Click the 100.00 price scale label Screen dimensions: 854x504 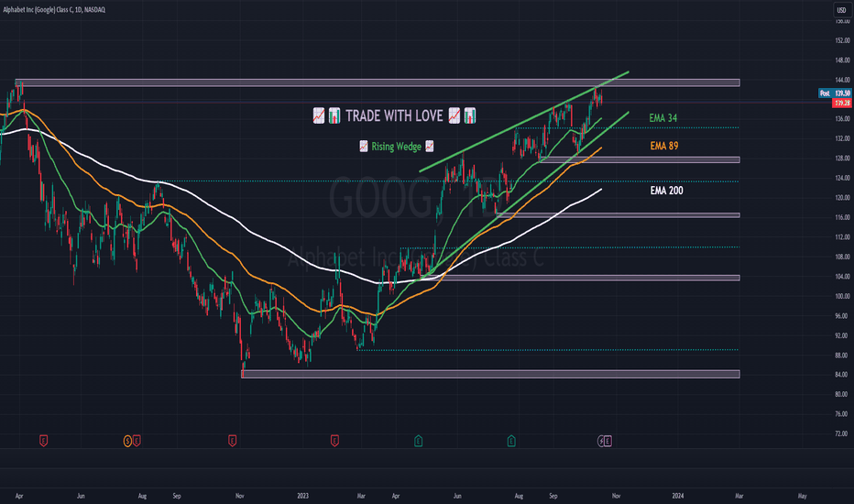click(x=842, y=296)
